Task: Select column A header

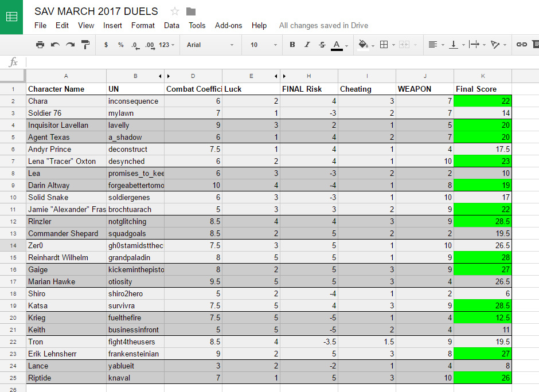Action: click(x=66, y=76)
